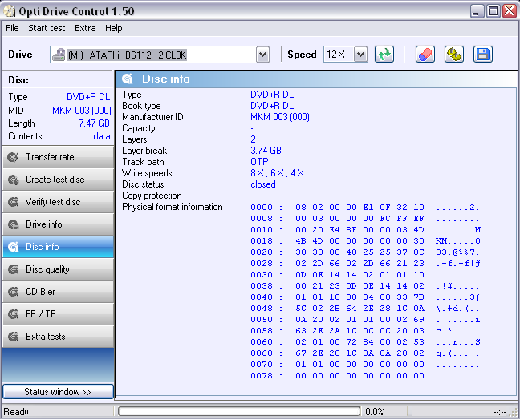This screenshot has height=420, width=520.
Task: Open the Start test menu
Action: tap(47, 28)
